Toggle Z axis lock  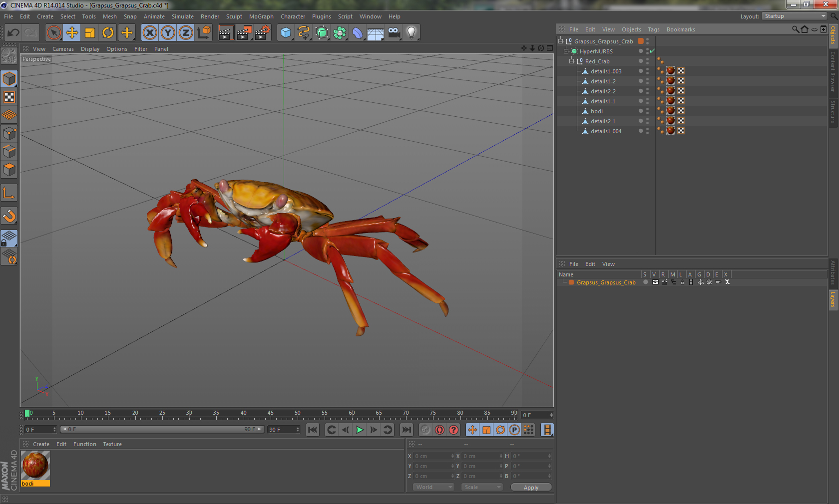click(x=186, y=33)
